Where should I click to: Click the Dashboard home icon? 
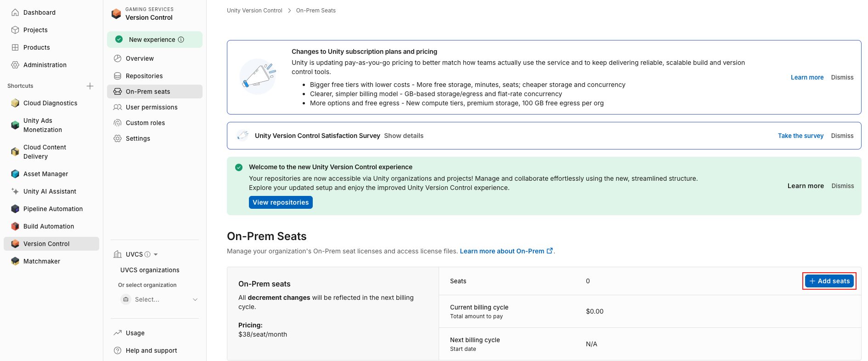15,12
